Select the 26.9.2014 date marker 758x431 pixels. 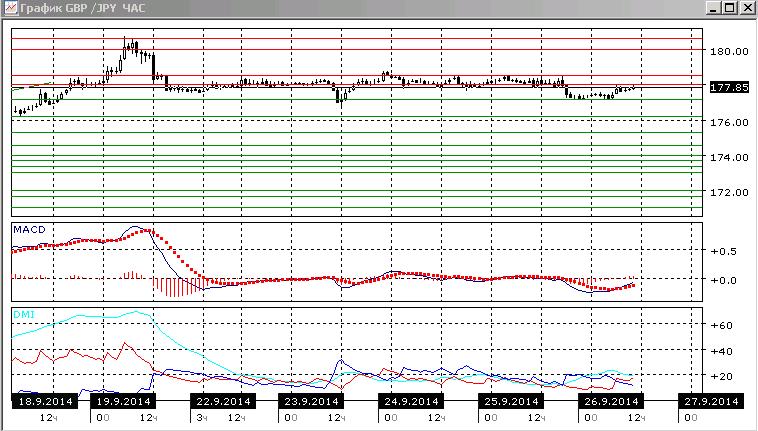pyautogui.click(x=612, y=402)
